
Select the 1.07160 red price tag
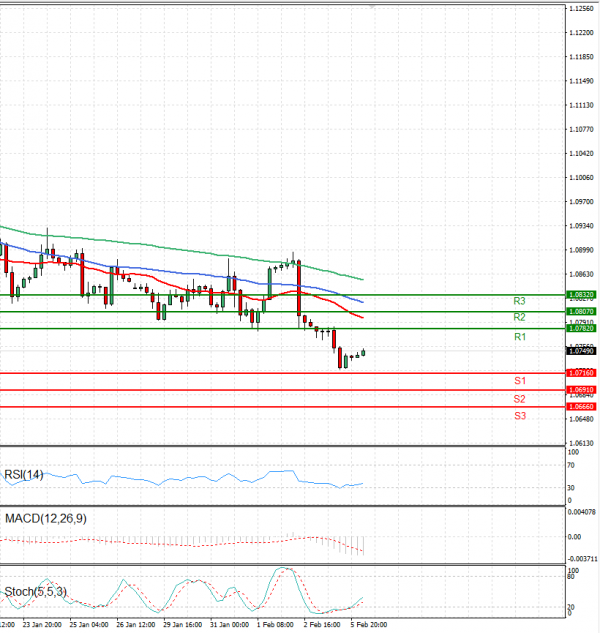click(581, 373)
